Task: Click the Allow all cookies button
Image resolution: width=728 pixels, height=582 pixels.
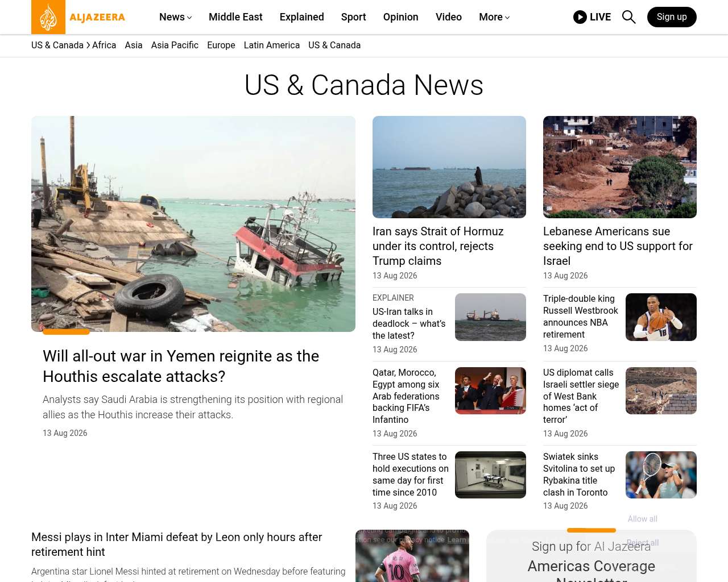Action: tap(643, 519)
